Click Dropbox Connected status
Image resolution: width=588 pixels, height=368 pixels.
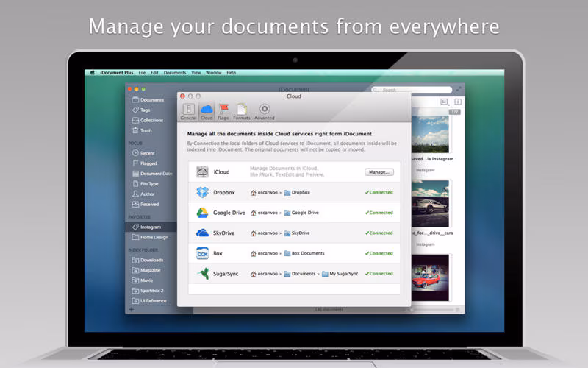coord(379,192)
